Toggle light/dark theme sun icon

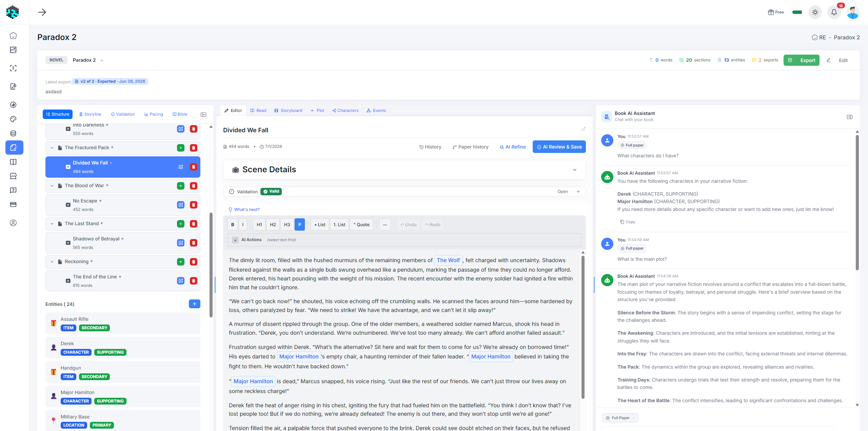(x=815, y=12)
